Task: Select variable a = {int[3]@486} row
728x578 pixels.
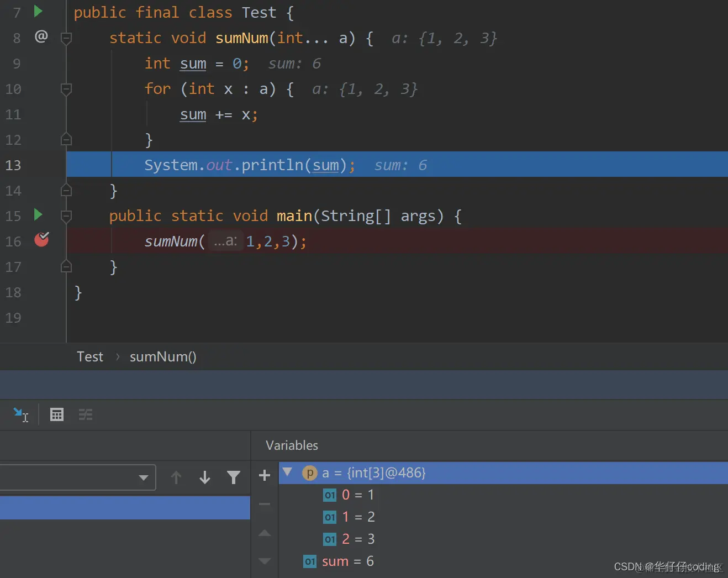Action: [x=503, y=473]
